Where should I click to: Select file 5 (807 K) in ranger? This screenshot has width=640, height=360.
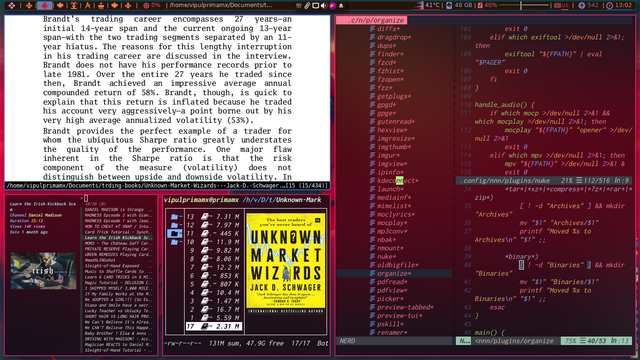point(213,284)
